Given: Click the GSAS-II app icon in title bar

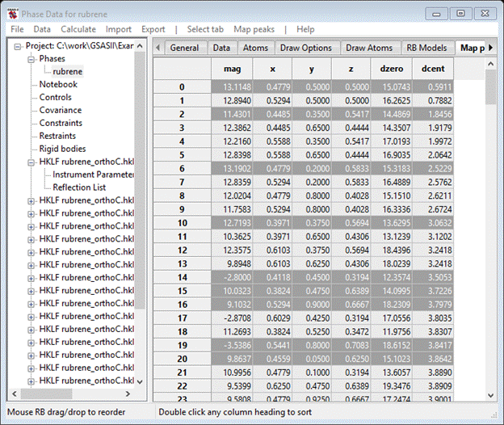Looking at the screenshot, I should [13, 13].
